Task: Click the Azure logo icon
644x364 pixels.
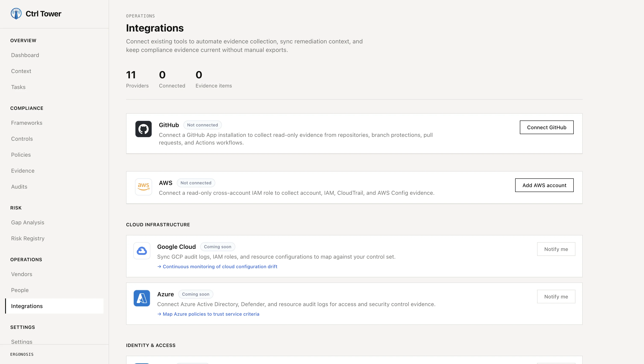Action: point(142,298)
